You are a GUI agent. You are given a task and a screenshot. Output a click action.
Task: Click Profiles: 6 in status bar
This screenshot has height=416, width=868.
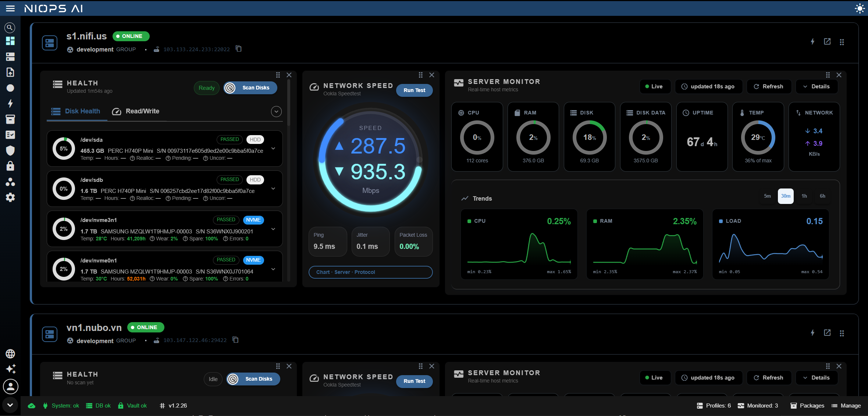pyautogui.click(x=714, y=406)
